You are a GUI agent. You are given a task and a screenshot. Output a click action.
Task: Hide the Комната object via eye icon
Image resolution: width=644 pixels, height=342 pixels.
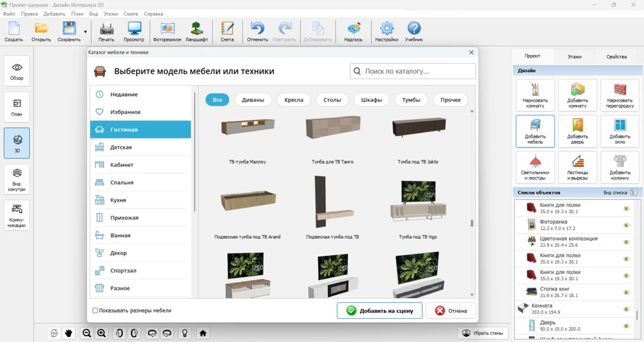pos(626,309)
